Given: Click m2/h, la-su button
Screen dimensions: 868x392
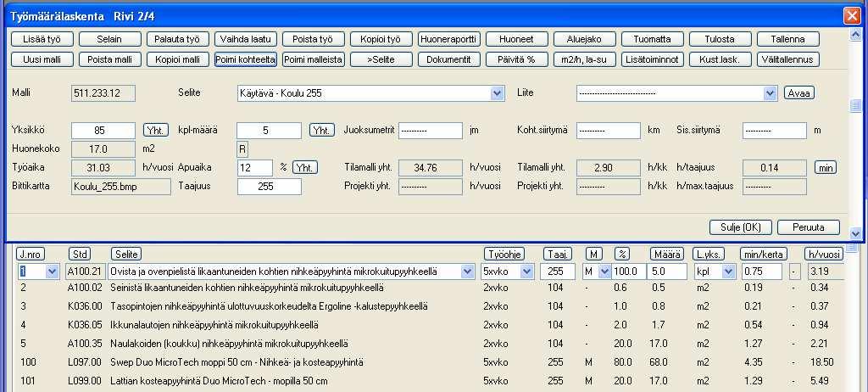Looking at the screenshot, I should tap(585, 59).
